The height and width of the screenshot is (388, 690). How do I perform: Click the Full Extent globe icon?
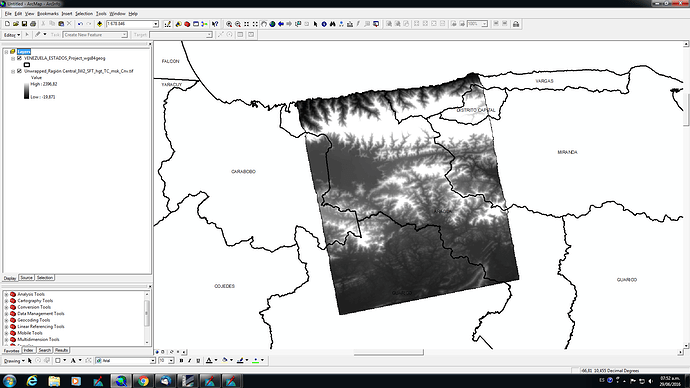click(272, 24)
